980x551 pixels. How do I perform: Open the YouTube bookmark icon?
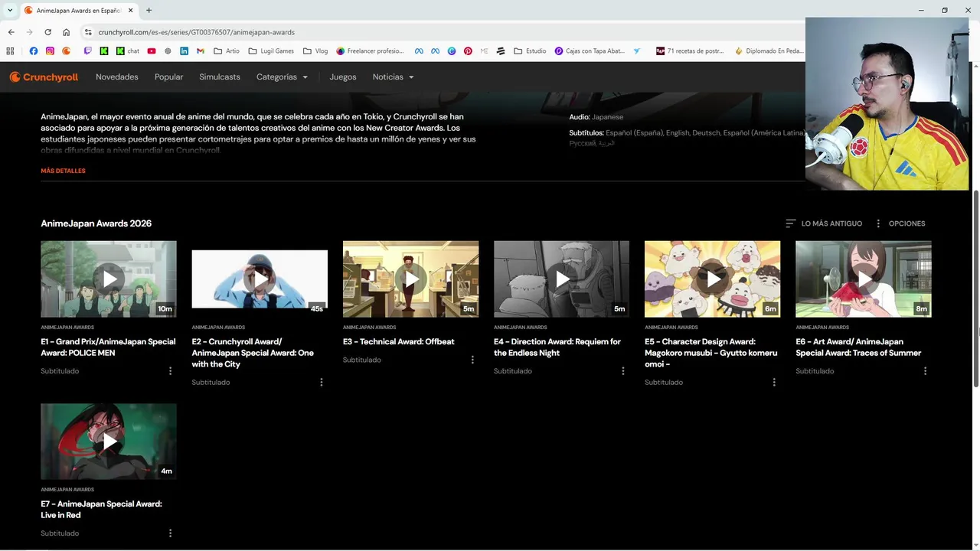pyautogui.click(x=152, y=51)
